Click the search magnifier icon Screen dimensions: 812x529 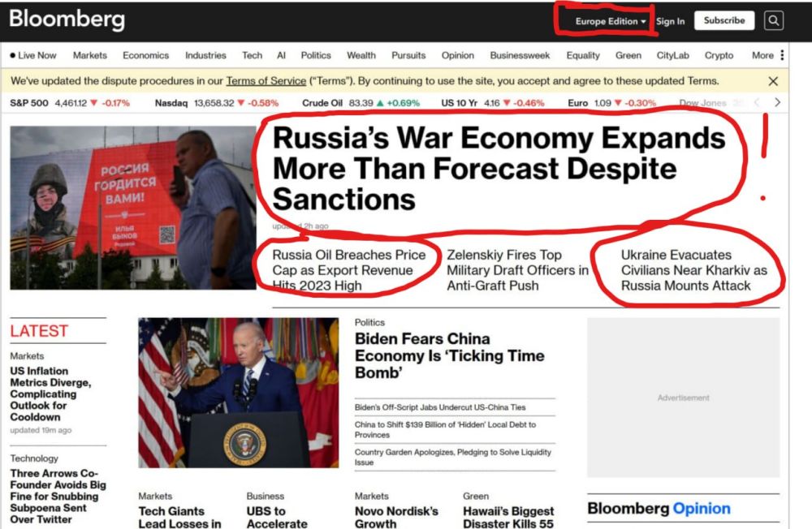[774, 21]
